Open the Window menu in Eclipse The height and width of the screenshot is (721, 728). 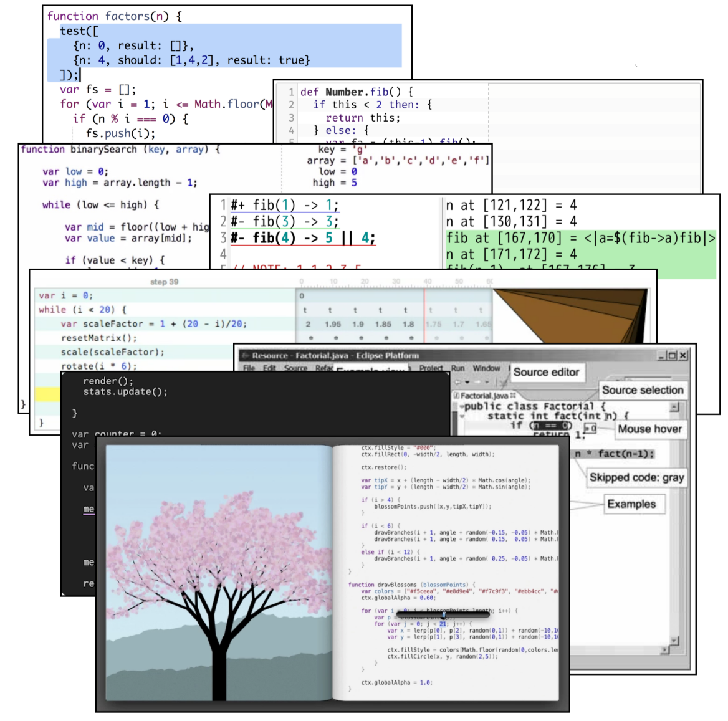[x=486, y=368]
